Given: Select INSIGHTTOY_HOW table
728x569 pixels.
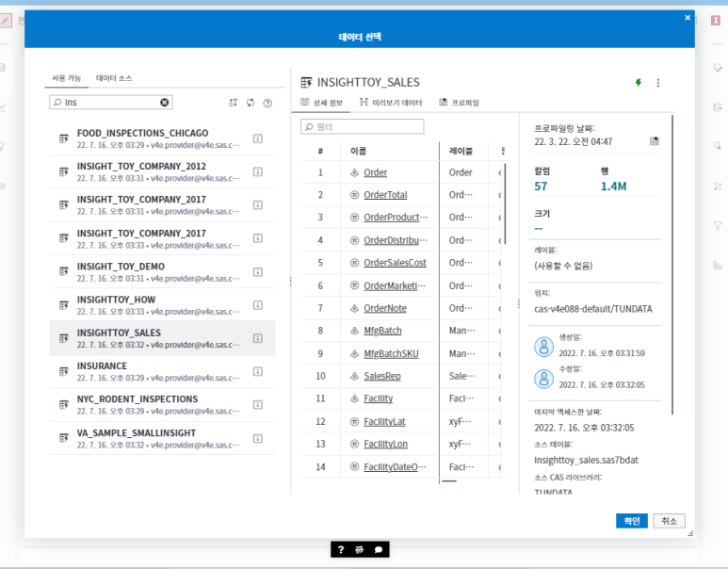Looking at the screenshot, I should click(x=162, y=305).
